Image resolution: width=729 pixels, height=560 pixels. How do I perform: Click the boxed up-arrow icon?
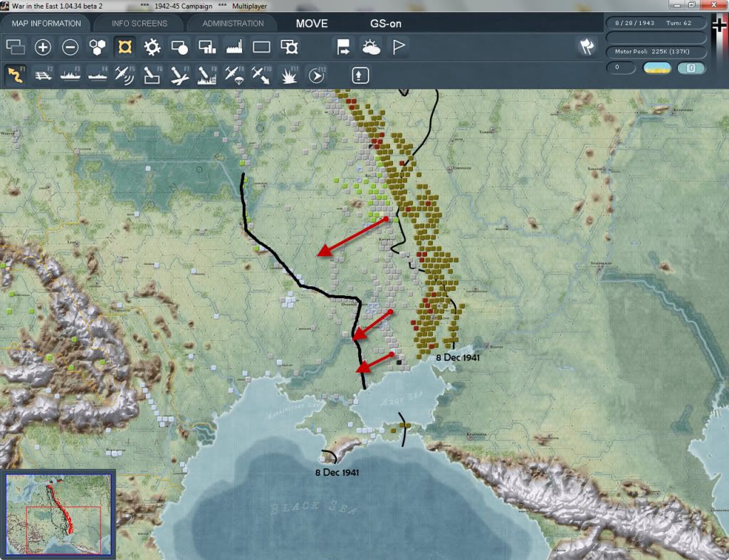[360, 75]
